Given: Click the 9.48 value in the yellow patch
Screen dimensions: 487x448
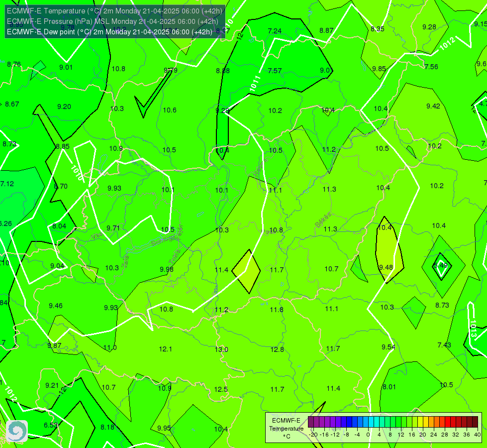Looking at the screenshot, I should tap(386, 267).
